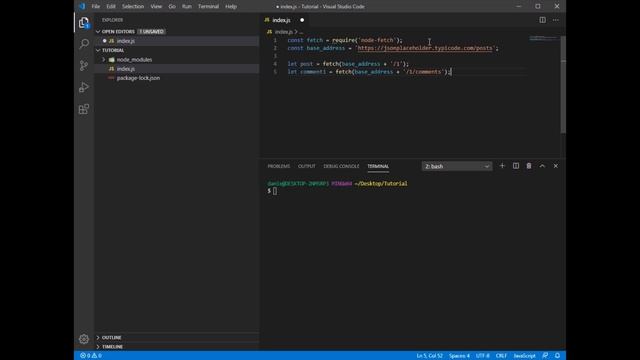Expand the Outline section

[x=98, y=338]
